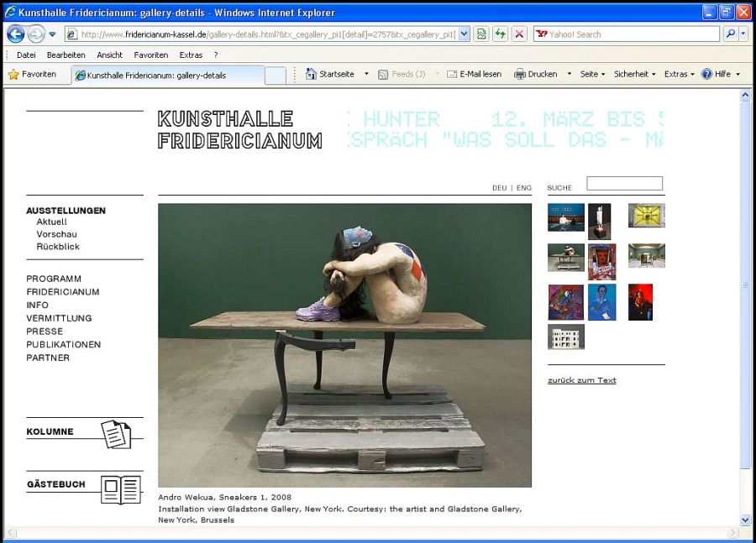Open the red-lit figure thumbnail
Viewport: 756px width, 543px height.
(640, 302)
